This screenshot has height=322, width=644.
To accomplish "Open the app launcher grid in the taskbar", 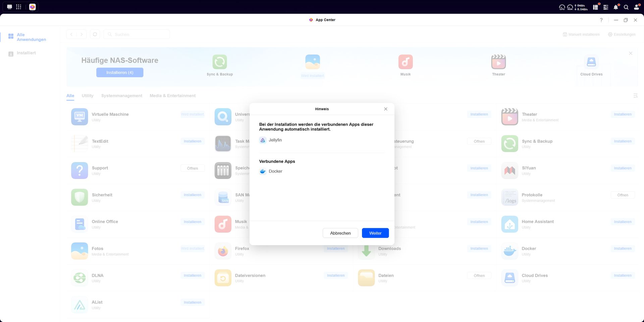I will point(19,7).
